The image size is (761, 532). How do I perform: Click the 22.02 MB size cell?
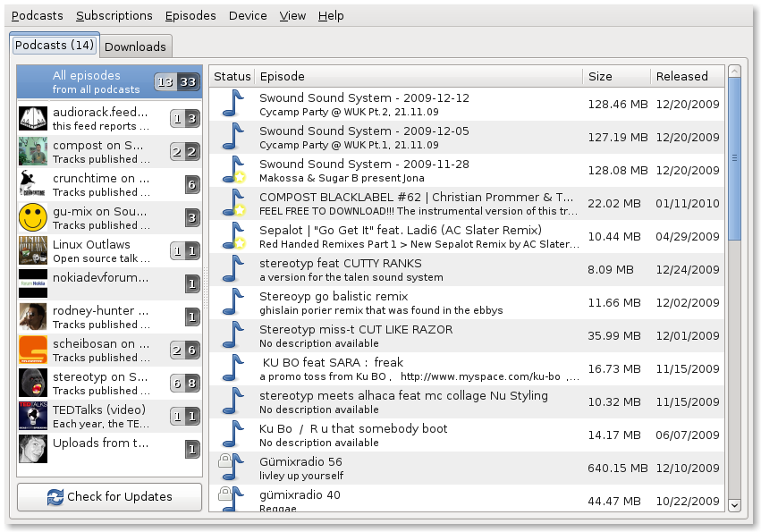614,203
